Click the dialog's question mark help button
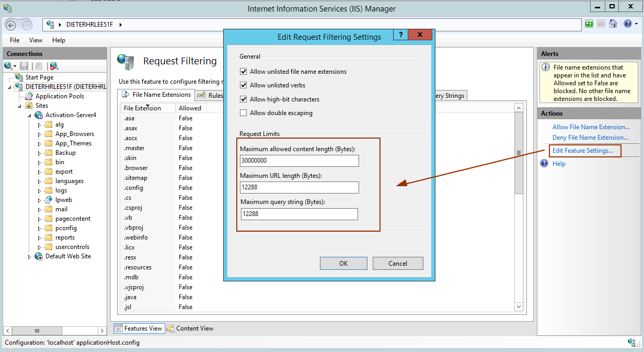The width and height of the screenshot is (644, 352). (x=400, y=35)
